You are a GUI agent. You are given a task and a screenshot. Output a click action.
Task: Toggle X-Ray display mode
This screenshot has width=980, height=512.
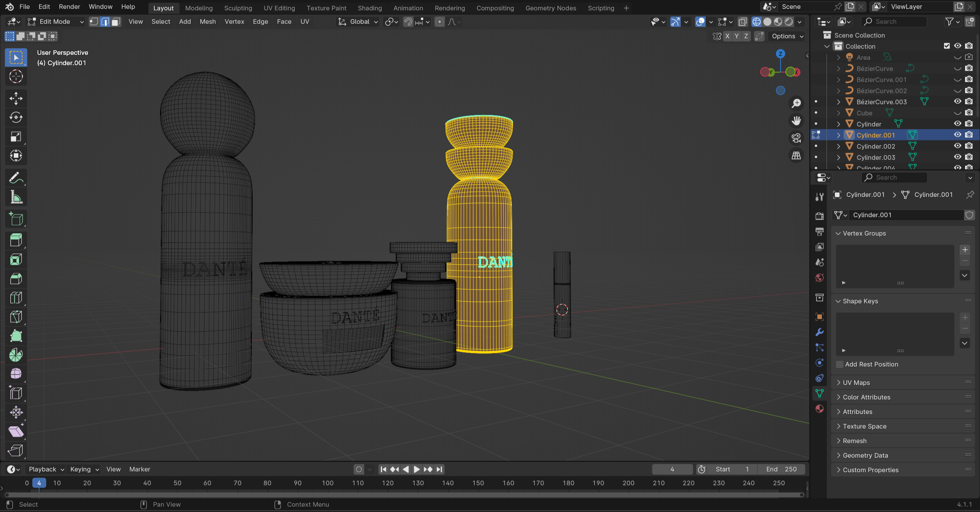[x=743, y=22]
